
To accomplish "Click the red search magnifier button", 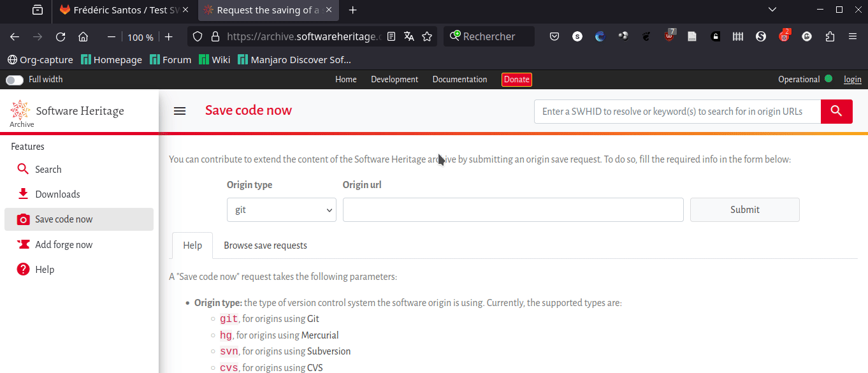I will pos(836,111).
